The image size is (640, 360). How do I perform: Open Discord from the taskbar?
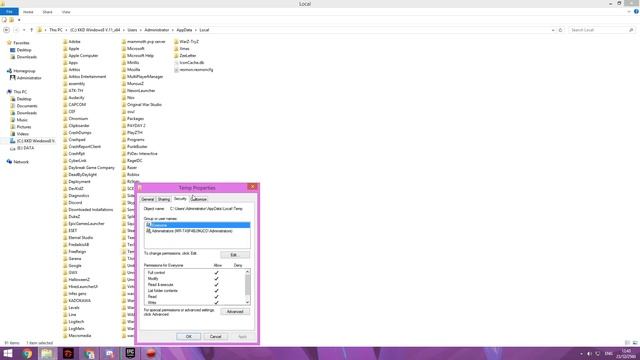[x=109, y=353]
